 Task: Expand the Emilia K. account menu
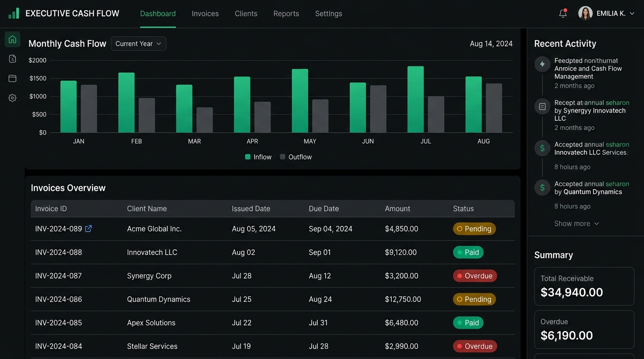tap(632, 14)
